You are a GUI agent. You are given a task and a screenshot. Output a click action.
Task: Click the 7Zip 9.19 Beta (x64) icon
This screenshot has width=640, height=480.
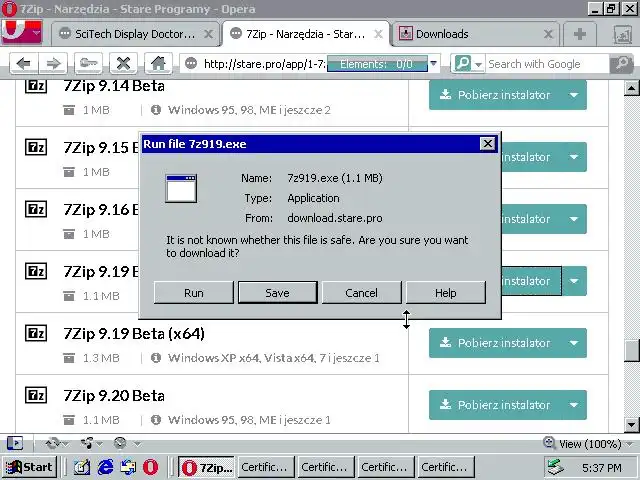[x=36, y=333]
